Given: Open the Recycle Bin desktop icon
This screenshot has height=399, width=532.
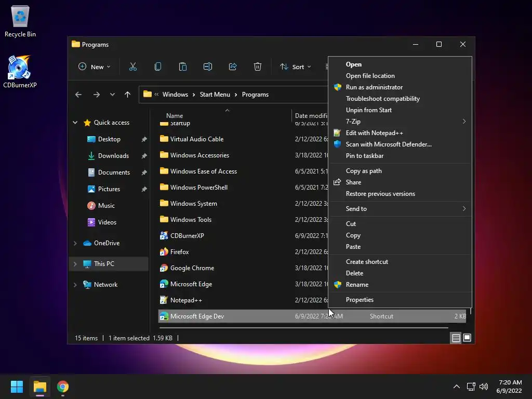Looking at the screenshot, I should (x=20, y=21).
